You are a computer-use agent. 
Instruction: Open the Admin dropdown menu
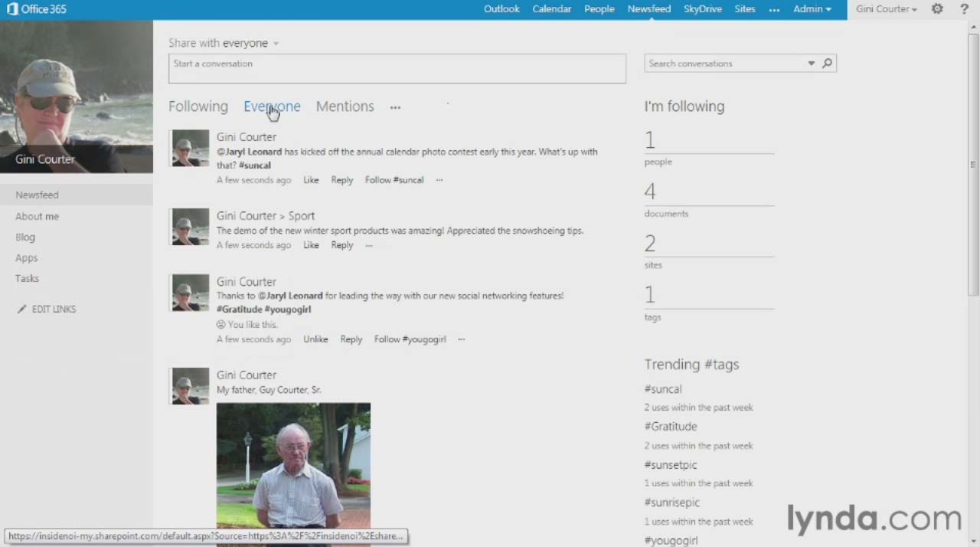pyautogui.click(x=812, y=9)
